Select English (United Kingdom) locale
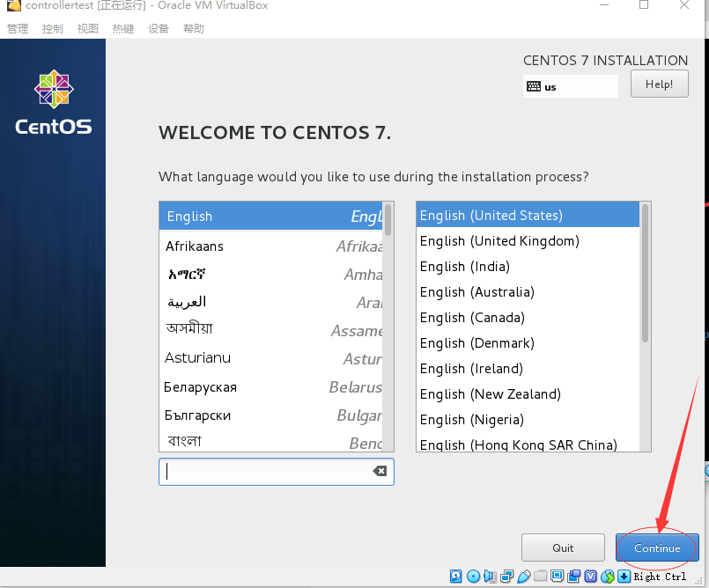 pyautogui.click(x=528, y=241)
